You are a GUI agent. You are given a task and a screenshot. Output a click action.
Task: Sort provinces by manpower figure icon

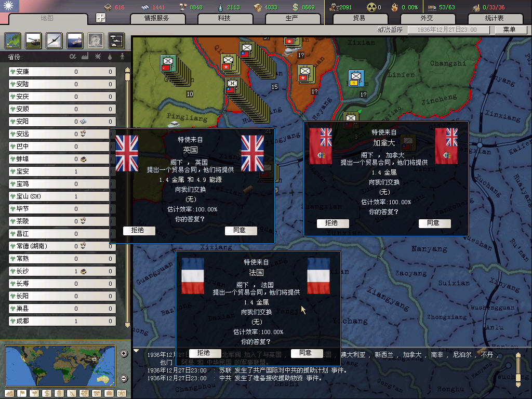122,56
